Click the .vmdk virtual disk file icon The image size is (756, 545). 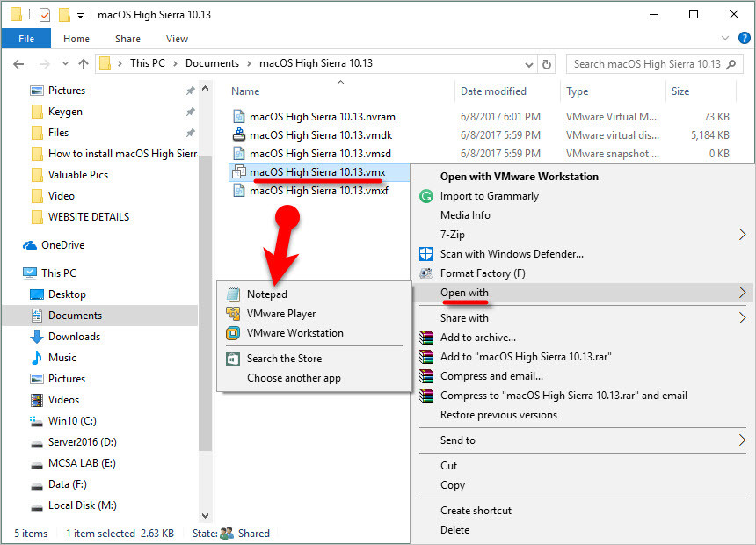(238, 134)
